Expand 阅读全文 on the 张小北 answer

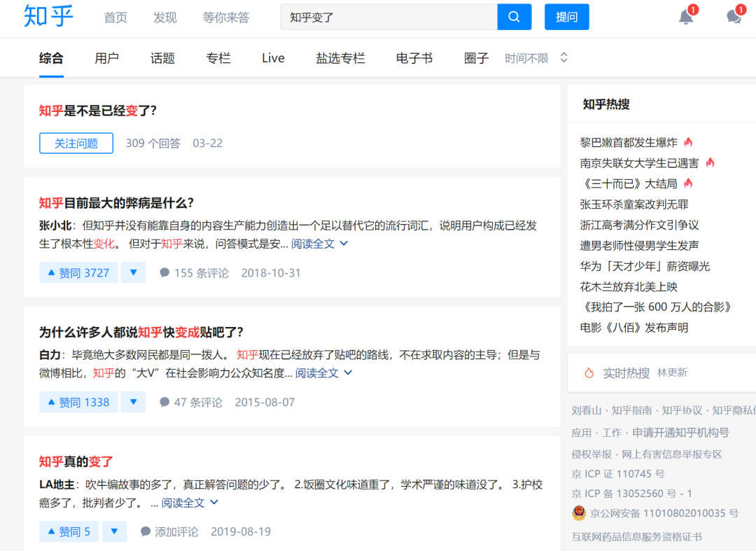pyautogui.click(x=319, y=244)
